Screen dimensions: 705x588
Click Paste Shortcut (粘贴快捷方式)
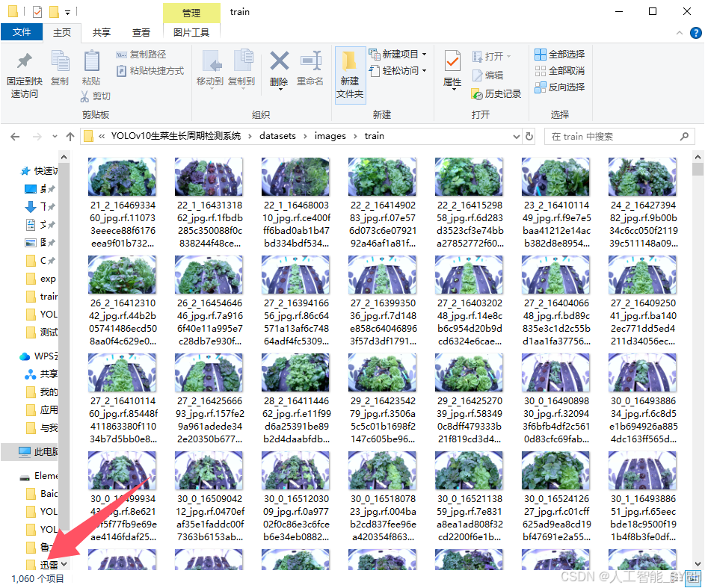point(150,70)
